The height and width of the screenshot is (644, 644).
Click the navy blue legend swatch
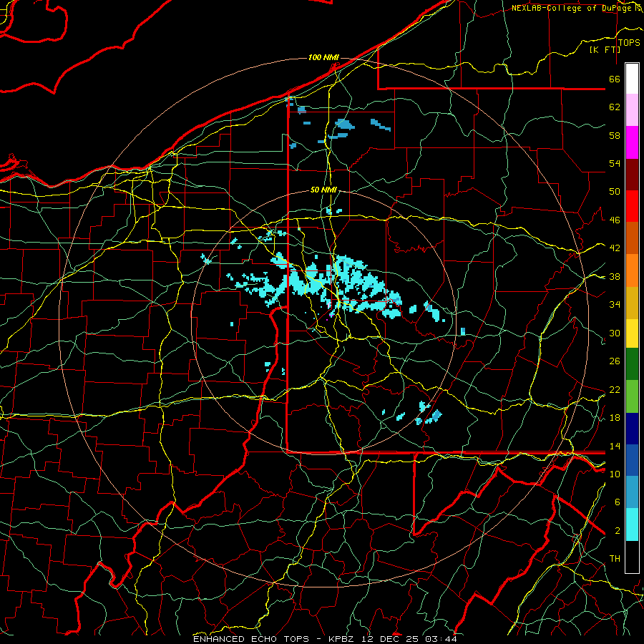[x=632, y=429]
